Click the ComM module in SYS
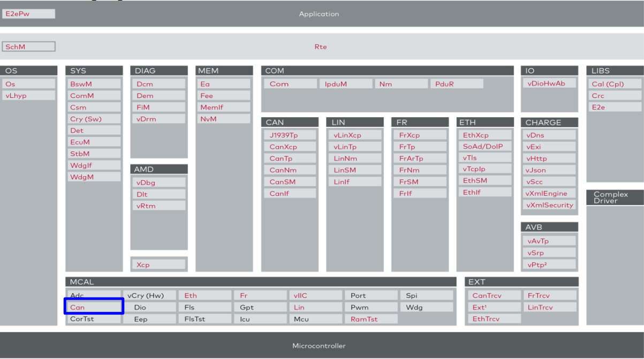The width and height of the screenshot is (644, 359). 94,96
